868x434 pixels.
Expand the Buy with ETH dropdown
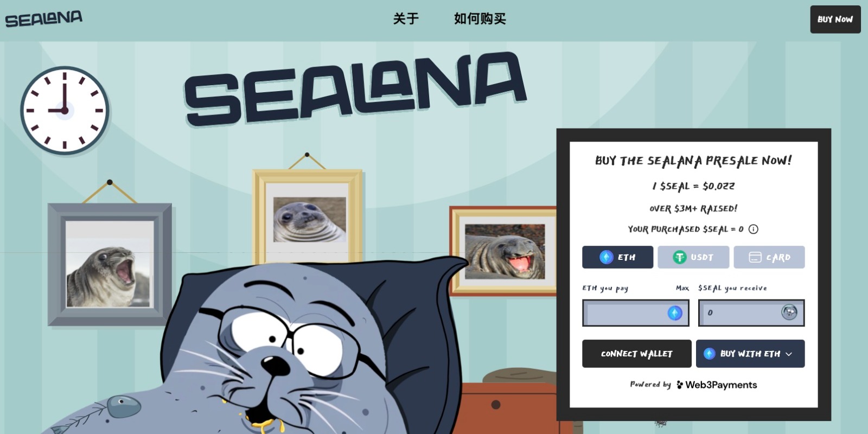point(750,354)
